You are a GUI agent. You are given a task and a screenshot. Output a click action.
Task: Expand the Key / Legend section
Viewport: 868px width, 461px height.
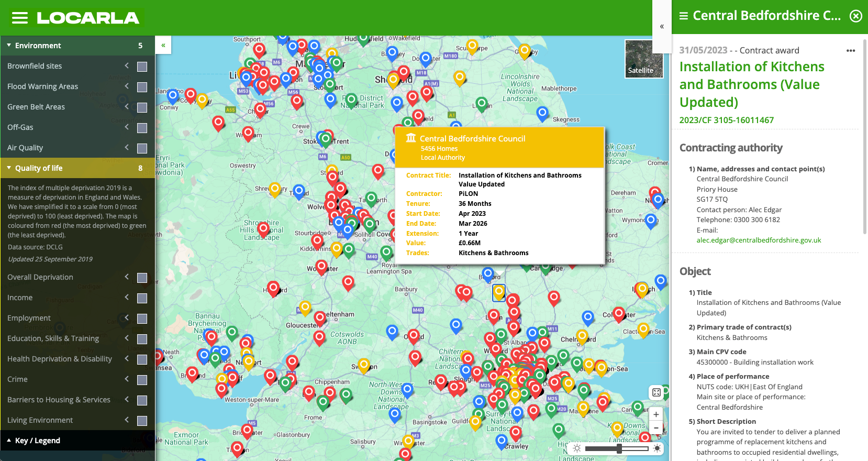click(x=77, y=441)
